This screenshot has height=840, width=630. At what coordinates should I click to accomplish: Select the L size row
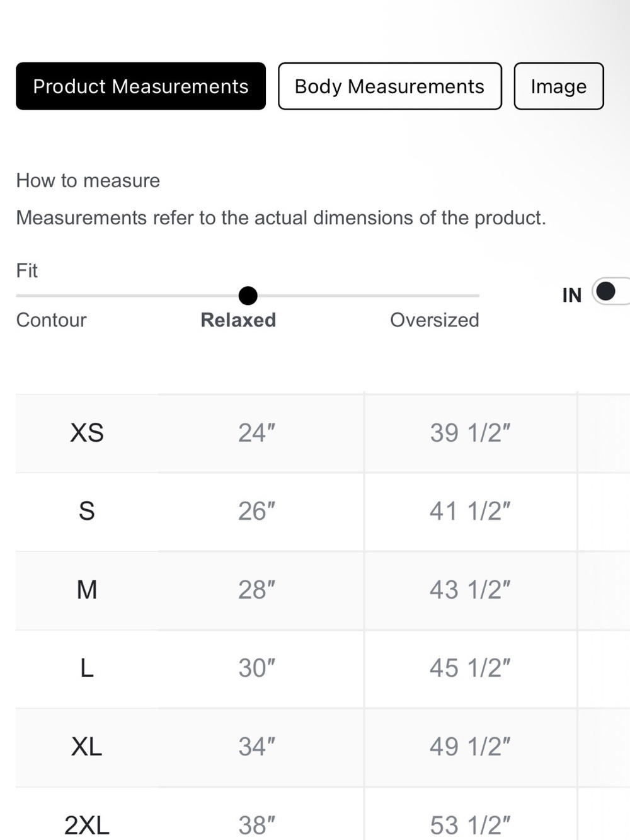tap(323, 668)
